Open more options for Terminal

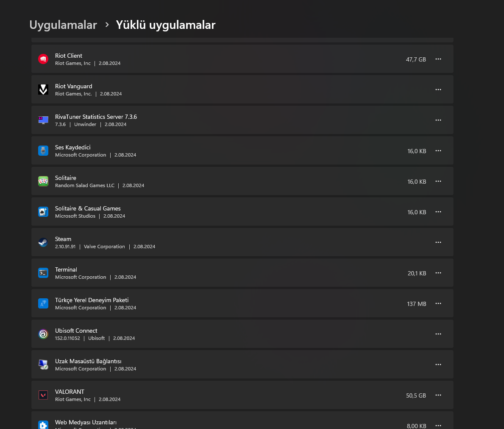point(438,273)
